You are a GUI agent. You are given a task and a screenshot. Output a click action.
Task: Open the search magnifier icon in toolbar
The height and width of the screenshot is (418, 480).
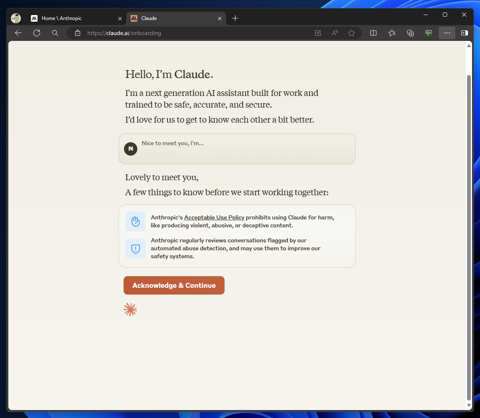[55, 33]
